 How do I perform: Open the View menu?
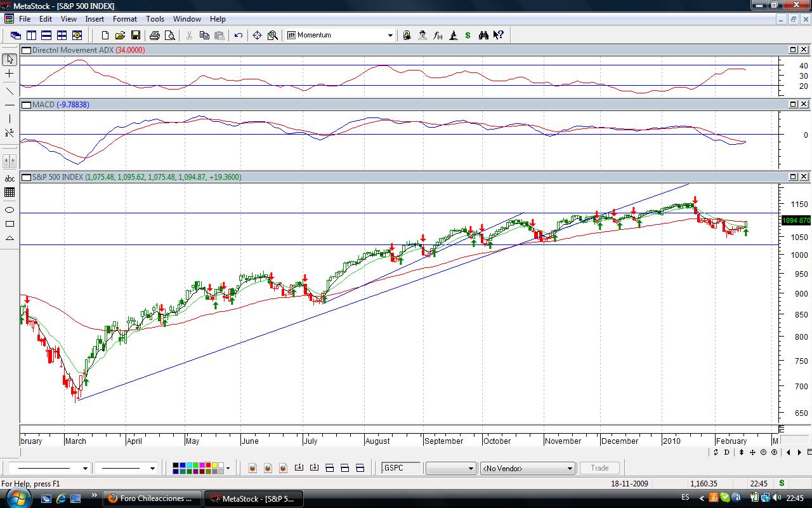[x=69, y=19]
